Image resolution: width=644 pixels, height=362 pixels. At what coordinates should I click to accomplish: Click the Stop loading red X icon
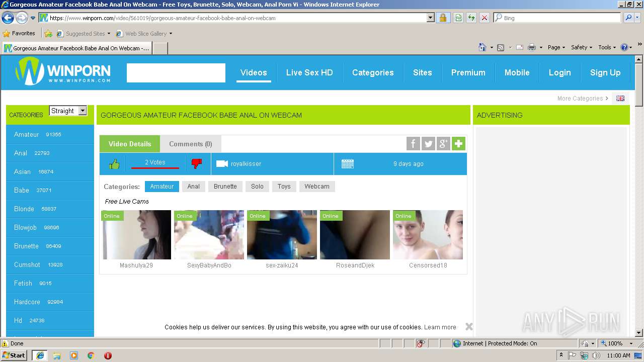(x=484, y=18)
